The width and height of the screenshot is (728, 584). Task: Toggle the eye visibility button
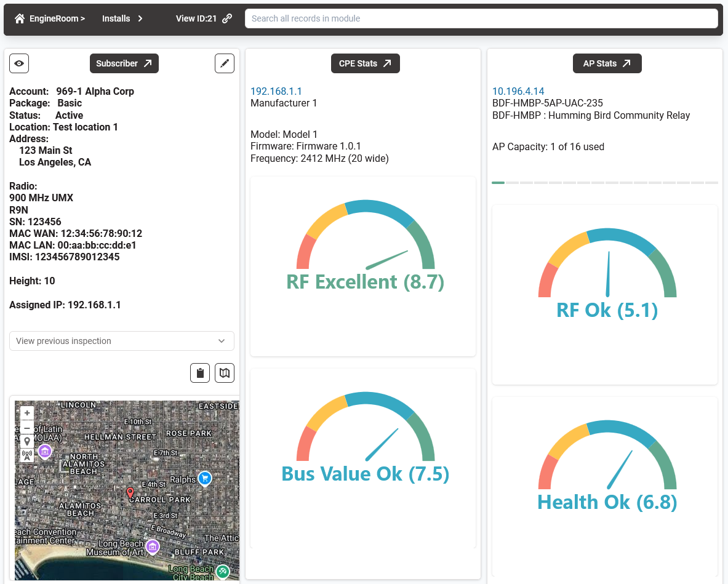tap(19, 63)
